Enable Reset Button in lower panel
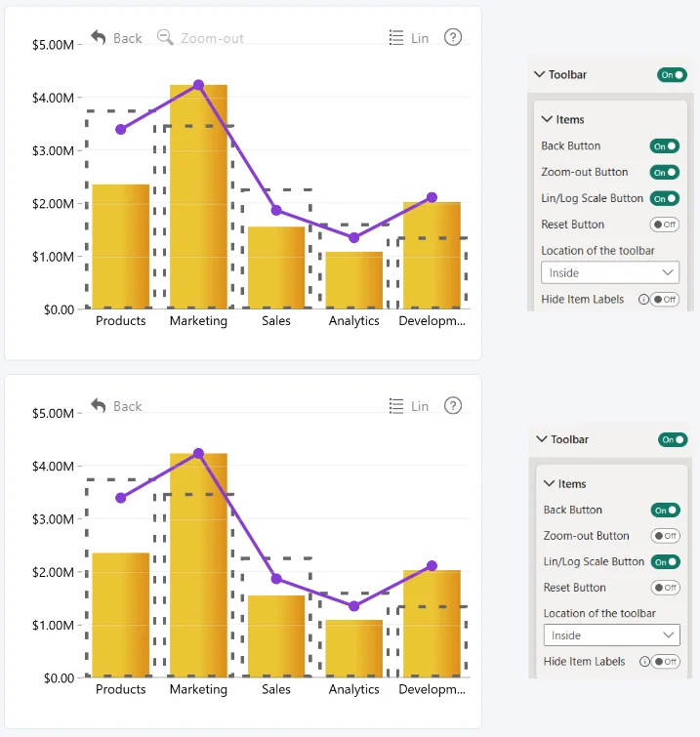Image resolution: width=700 pixels, height=737 pixels. click(666, 588)
